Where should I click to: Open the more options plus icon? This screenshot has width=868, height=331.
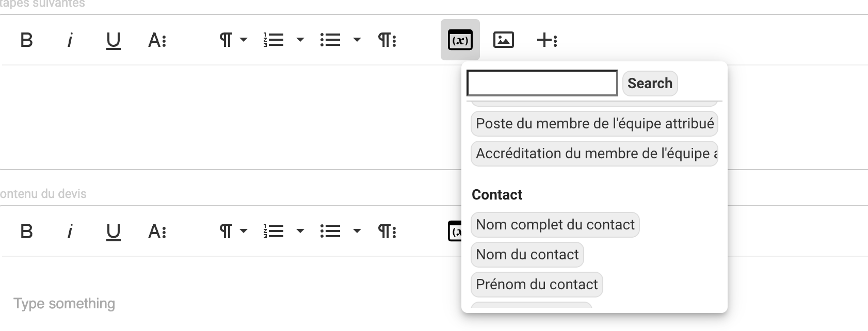547,40
